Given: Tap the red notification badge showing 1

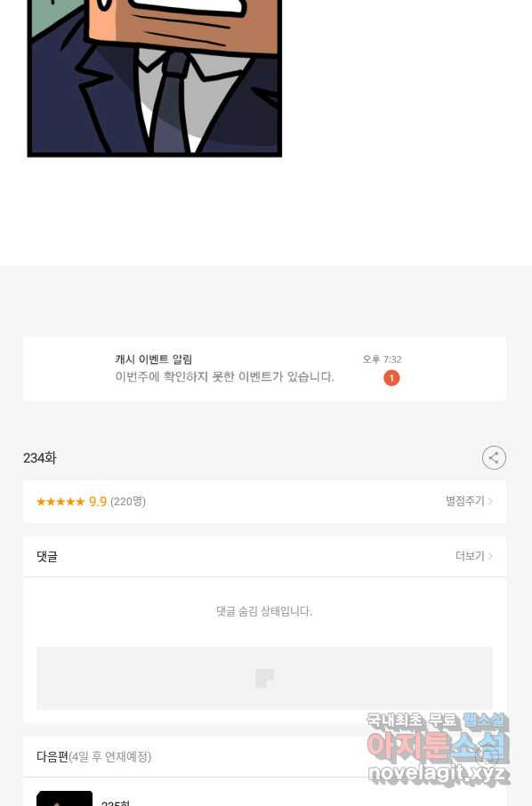Looking at the screenshot, I should tap(391, 378).
